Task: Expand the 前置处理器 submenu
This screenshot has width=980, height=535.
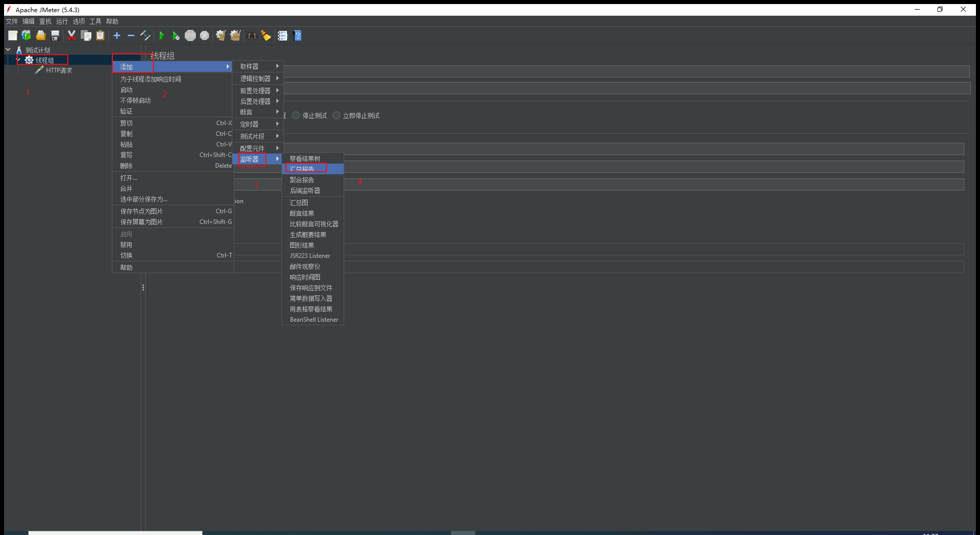Action: pos(258,91)
